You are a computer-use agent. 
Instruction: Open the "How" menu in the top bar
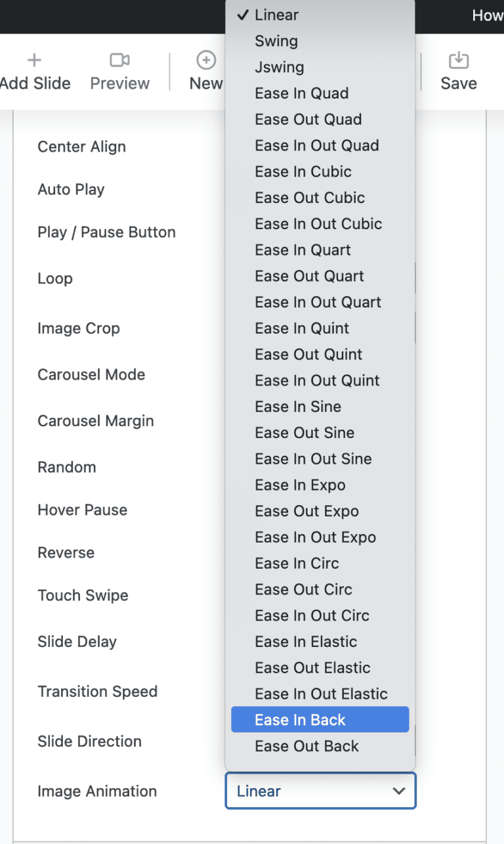(488, 15)
